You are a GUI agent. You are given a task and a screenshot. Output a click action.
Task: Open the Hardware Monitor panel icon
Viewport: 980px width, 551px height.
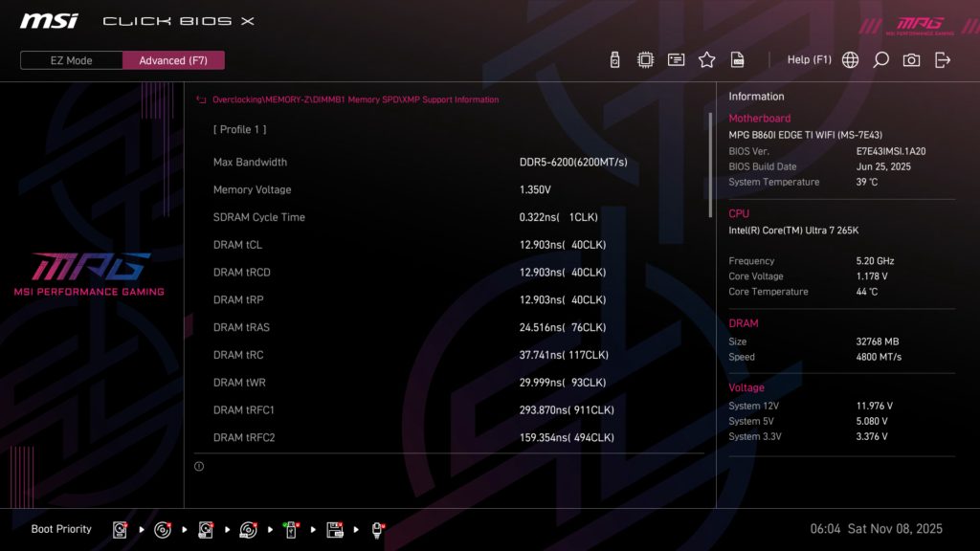tap(676, 58)
